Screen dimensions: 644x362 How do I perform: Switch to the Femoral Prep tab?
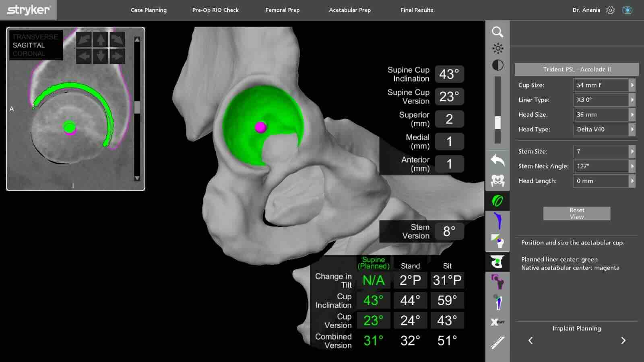pyautogui.click(x=282, y=10)
